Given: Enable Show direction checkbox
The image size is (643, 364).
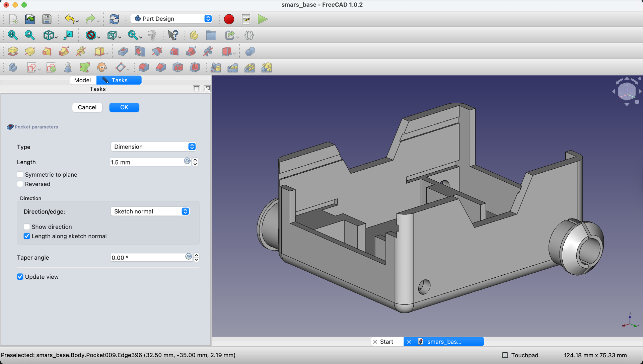Looking at the screenshot, I should [27, 227].
